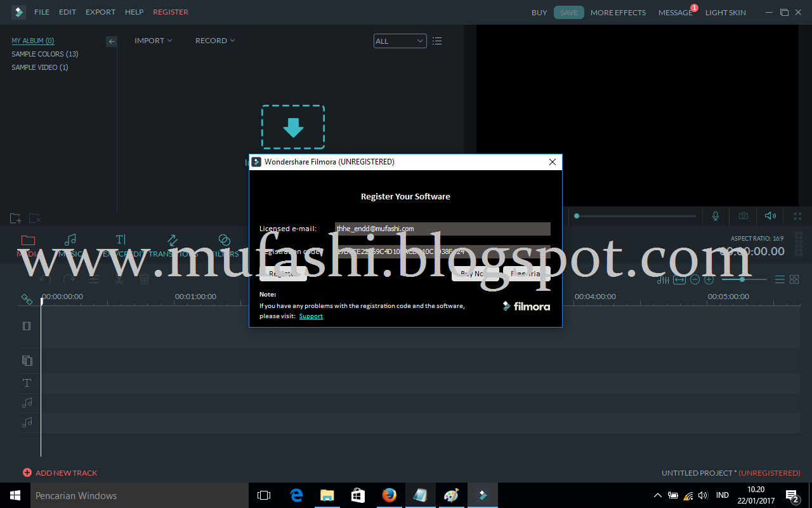The image size is (812, 508).
Task: Open the Media tab folder icon
Action: coord(28,240)
